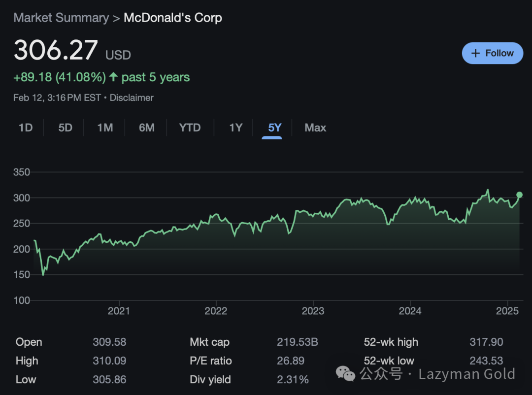Click the green up arrow icon
This screenshot has height=395, width=532.
pos(114,77)
